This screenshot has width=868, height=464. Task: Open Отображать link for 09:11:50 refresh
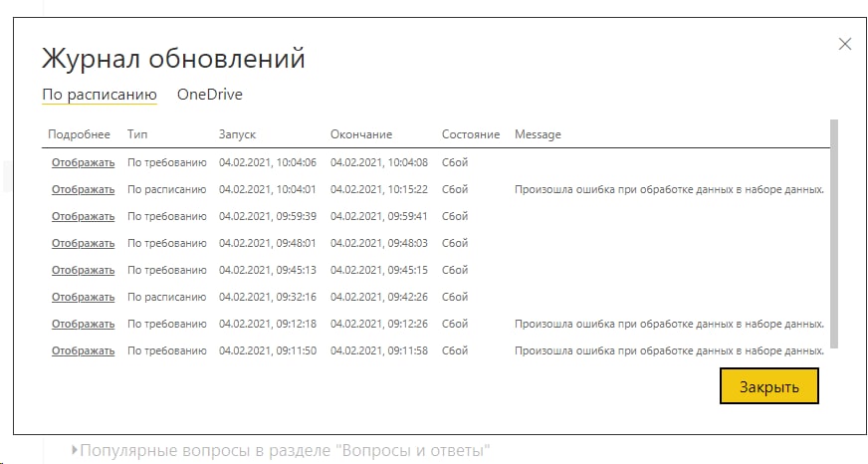[x=83, y=350]
